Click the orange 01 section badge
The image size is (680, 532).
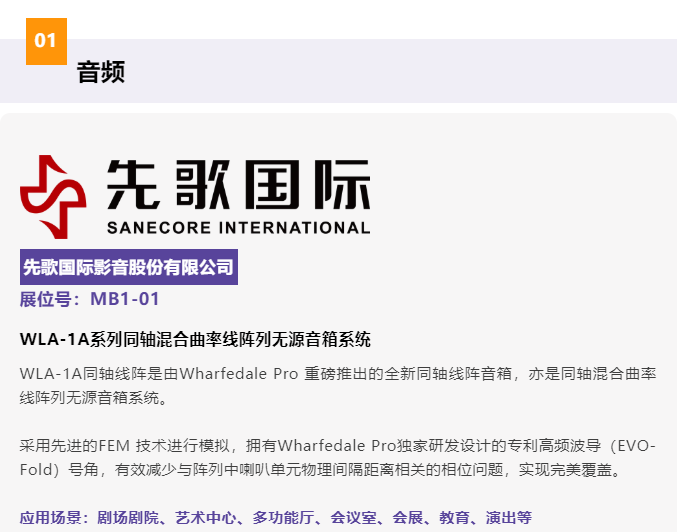click(46, 41)
